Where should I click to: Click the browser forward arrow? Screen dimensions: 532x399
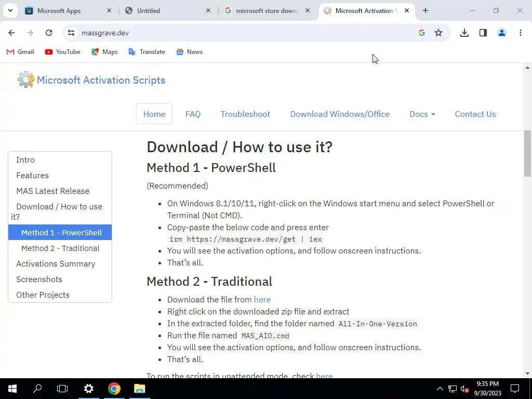pyautogui.click(x=30, y=33)
